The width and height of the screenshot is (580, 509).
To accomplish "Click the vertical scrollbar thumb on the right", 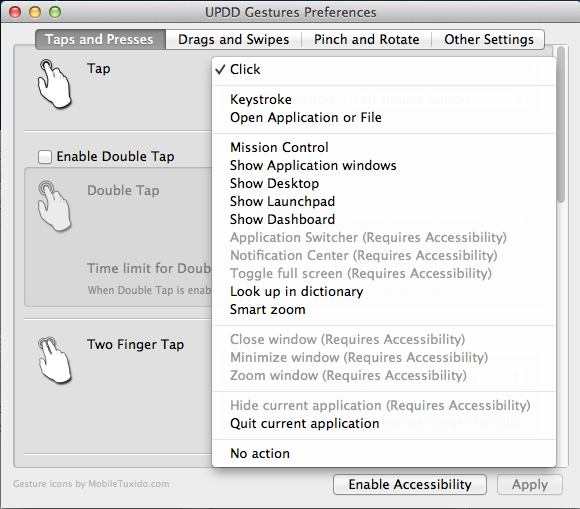I will click(561, 124).
